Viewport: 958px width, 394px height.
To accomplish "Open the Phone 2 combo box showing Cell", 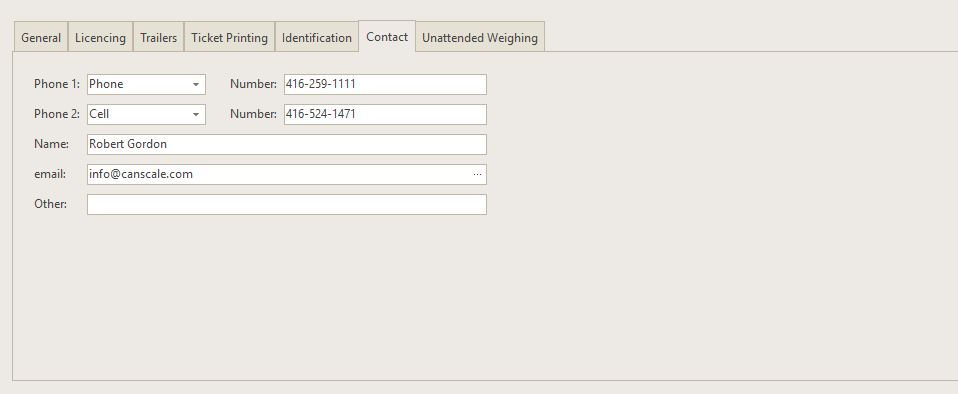I will pos(146,114).
